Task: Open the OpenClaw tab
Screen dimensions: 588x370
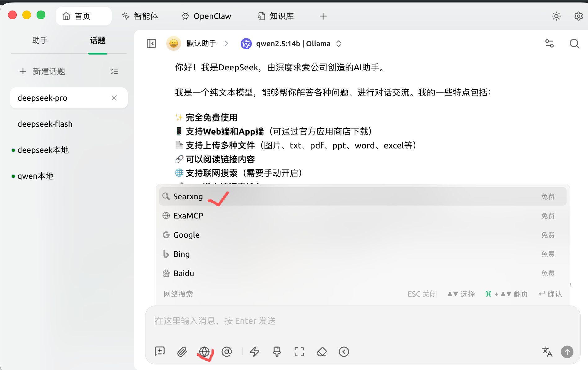Action: click(x=206, y=16)
